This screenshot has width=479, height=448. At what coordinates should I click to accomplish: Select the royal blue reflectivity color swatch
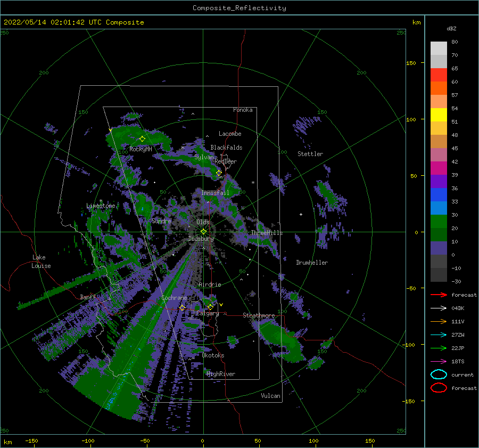pos(439,194)
